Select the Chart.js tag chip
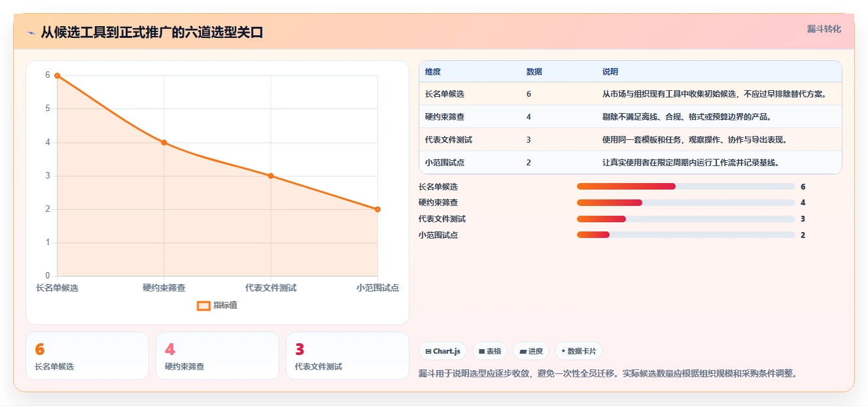This screenshot has width=868, height=406. point(443,351)
